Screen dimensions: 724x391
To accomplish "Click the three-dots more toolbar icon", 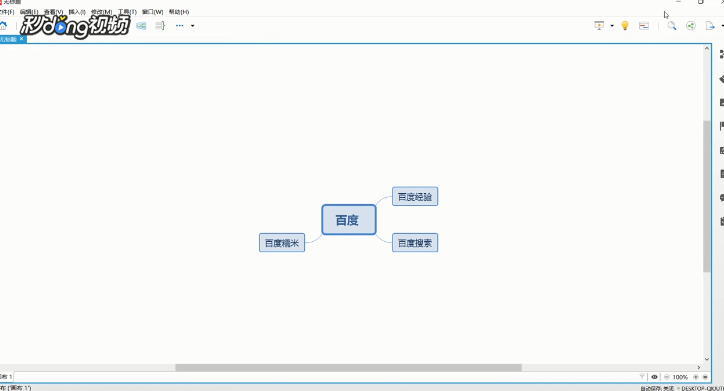I will 180,26.
